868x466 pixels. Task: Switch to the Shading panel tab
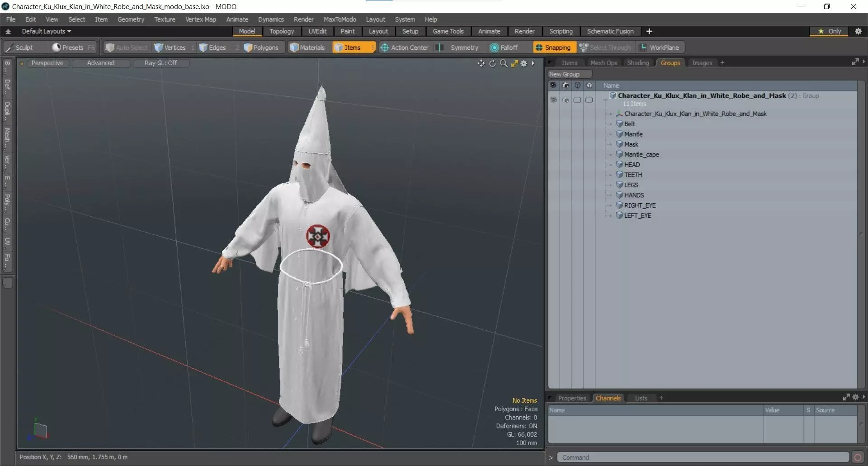tap(638, 63)
